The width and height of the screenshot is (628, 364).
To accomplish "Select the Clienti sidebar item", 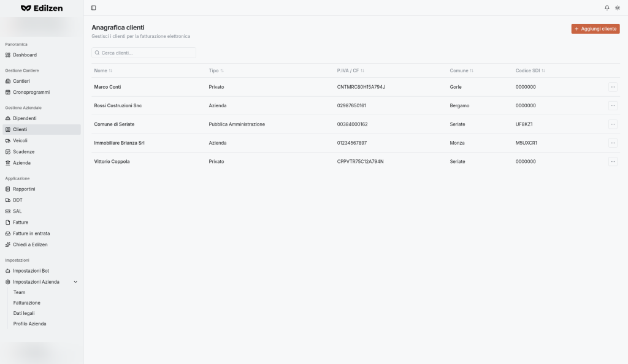I will [42, 129].
